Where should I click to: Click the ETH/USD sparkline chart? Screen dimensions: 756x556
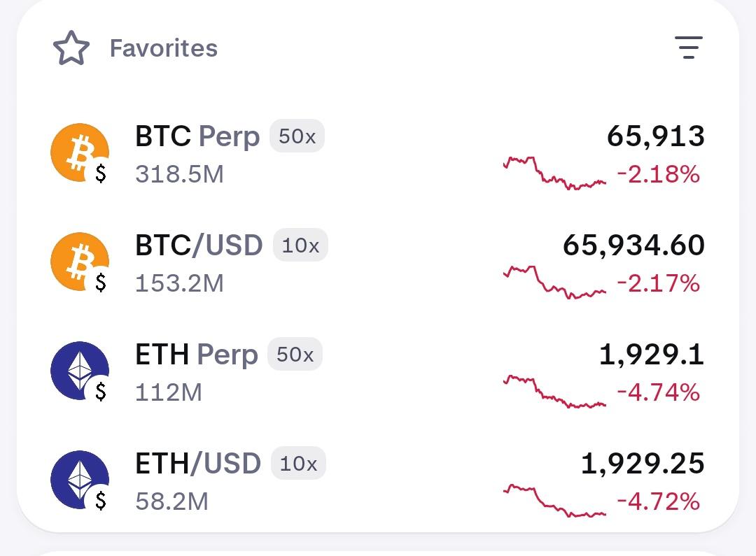click(554, 501)
